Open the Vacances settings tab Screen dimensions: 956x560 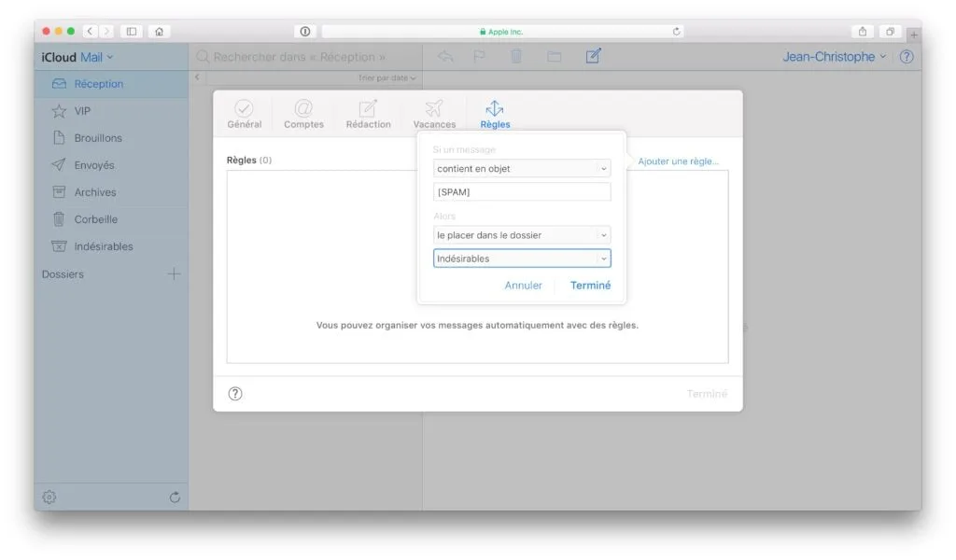point(433,112)
